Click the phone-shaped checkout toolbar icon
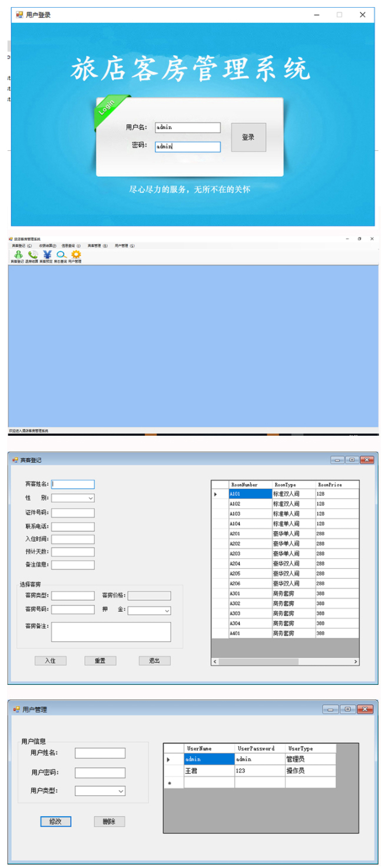This screenshot has width=385, height=868. 32,255
